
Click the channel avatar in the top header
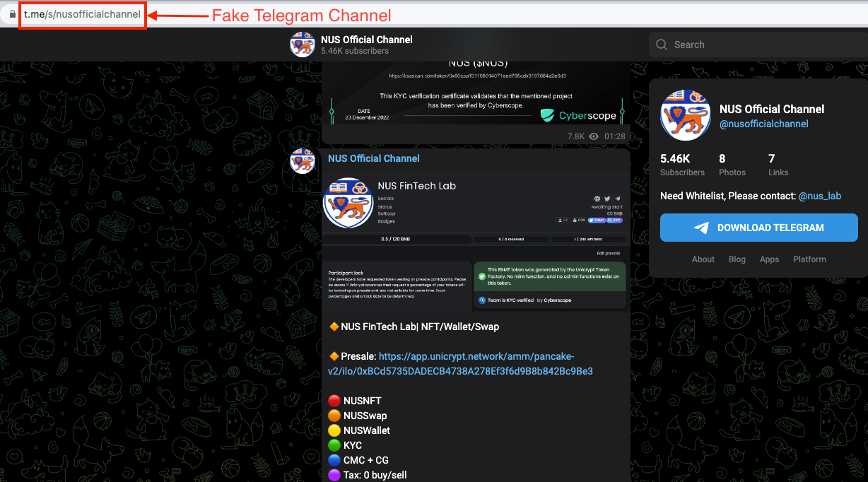point(303,45)
